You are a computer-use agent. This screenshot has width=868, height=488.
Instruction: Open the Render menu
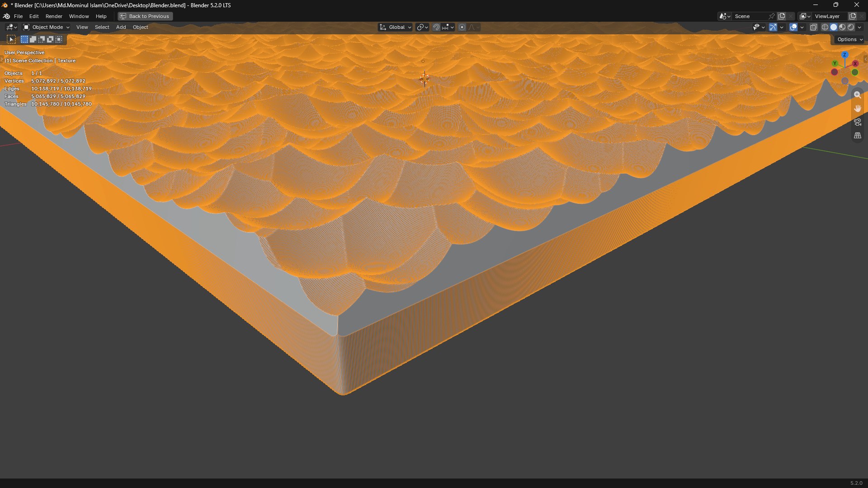tap(54, 16)
